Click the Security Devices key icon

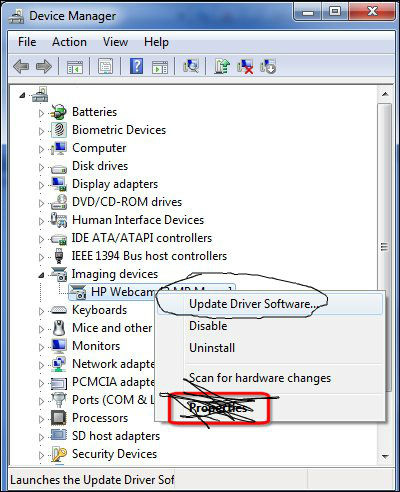[59, 454]
